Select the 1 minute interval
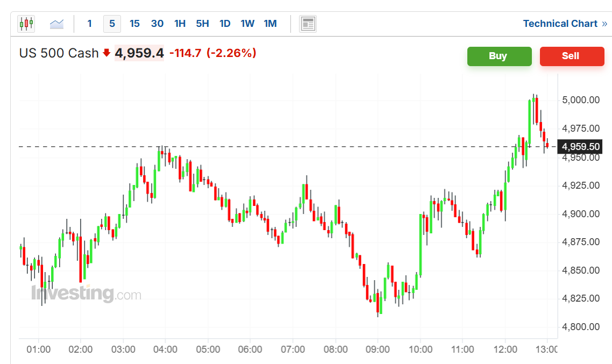This screenshot has width=612, height=364. click(89, 24)
